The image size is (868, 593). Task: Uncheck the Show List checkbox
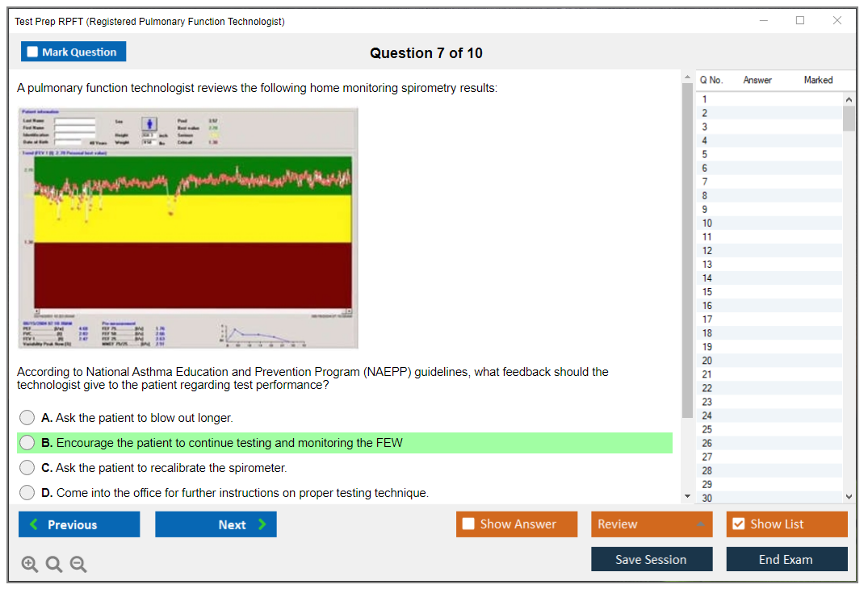(738, 524)
